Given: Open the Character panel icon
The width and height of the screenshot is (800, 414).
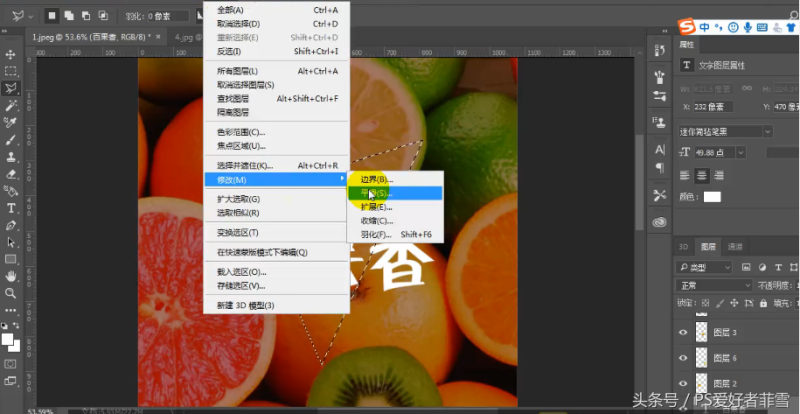Looking at the screenshot, I should [x=660, y=150].
